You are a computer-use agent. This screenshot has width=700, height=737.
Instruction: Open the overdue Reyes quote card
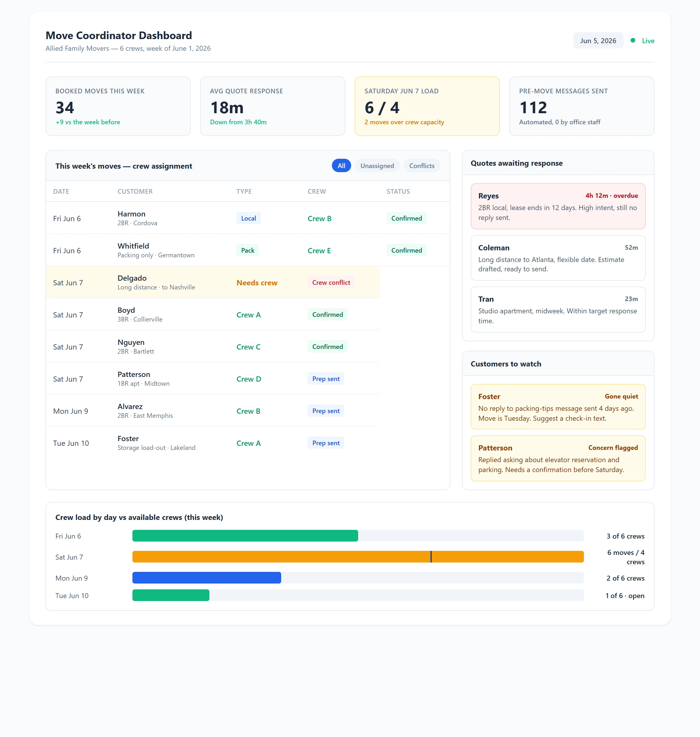(x=558, y=206)
